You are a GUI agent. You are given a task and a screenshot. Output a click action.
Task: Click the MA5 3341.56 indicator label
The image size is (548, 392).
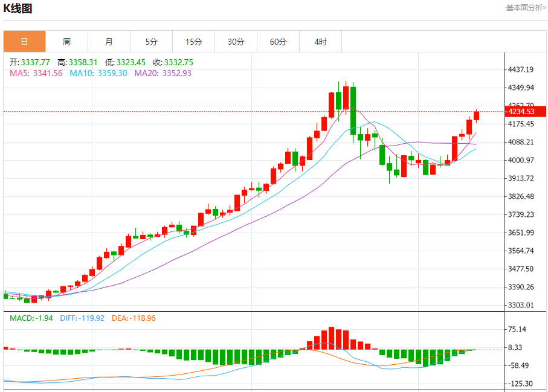pos(36,73)
